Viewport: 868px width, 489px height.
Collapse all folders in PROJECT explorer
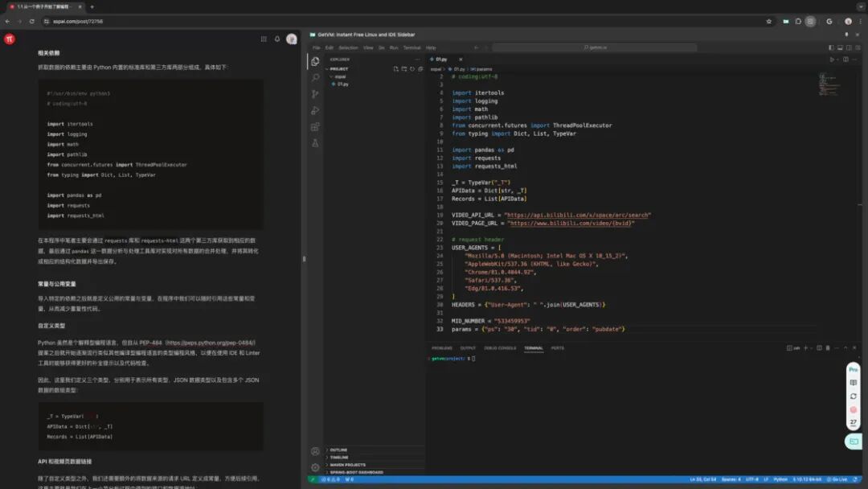tap(420, 69)
